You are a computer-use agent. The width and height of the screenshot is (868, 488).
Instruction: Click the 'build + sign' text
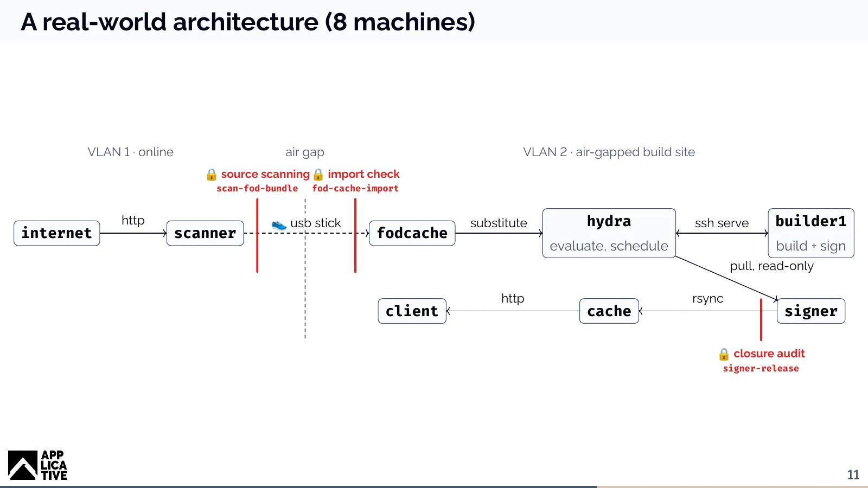(x=811, y=246)
